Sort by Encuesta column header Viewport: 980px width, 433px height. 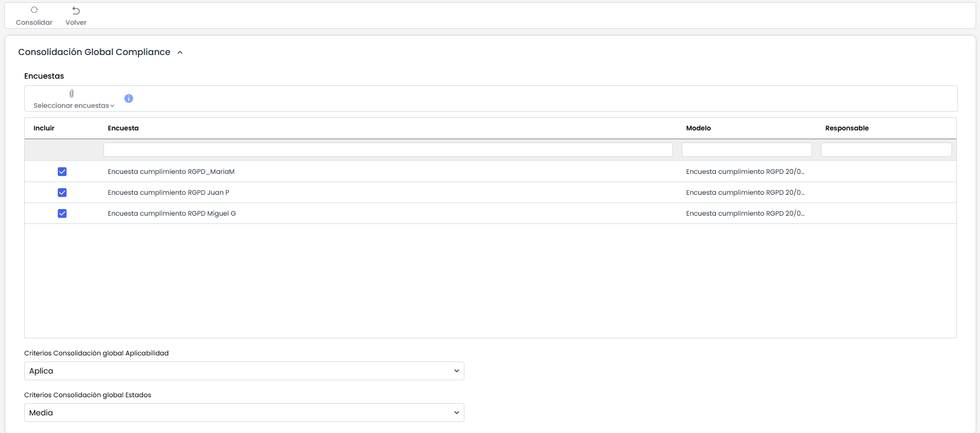(x=123, y=128)
